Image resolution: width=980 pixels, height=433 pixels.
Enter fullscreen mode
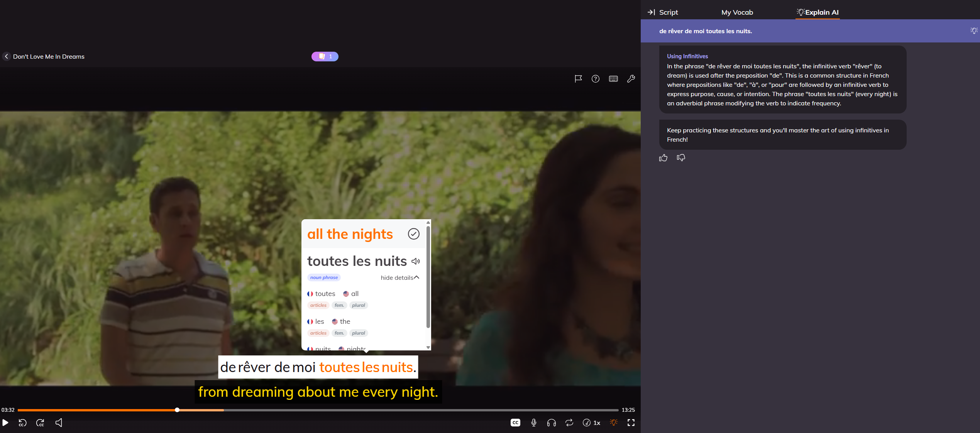[631, 423]
